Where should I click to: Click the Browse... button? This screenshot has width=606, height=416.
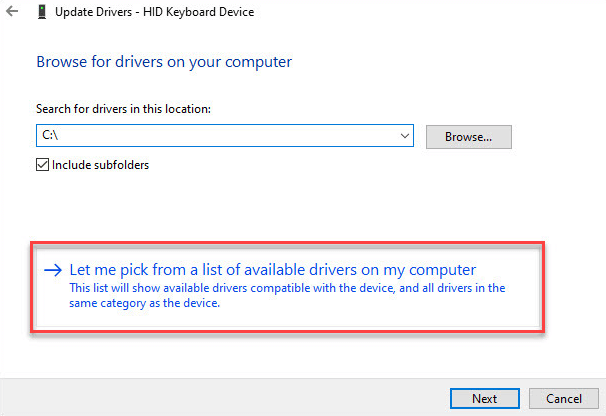click(x=468, y=137)
